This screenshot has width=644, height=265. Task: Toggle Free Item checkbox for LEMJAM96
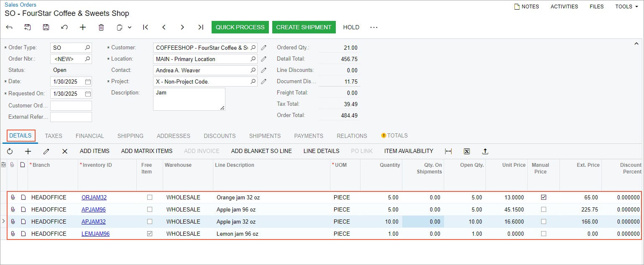point(150,234)
